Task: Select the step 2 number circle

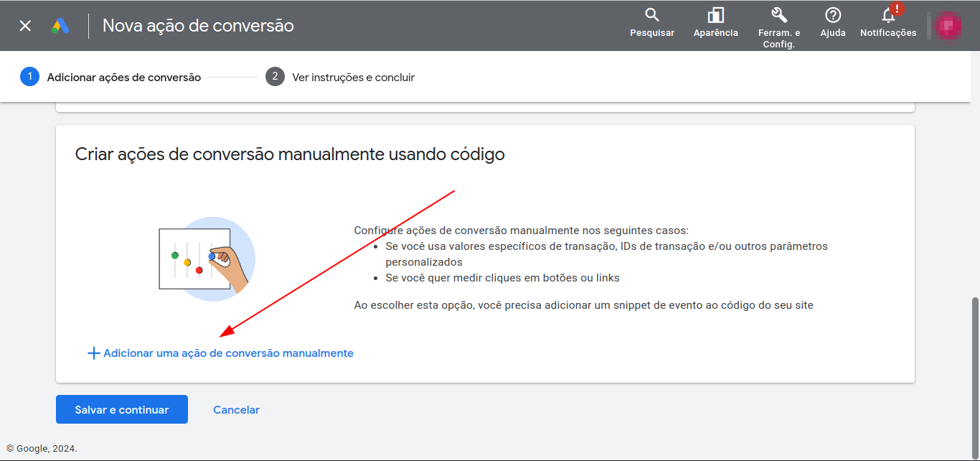Action: [275, 77]
